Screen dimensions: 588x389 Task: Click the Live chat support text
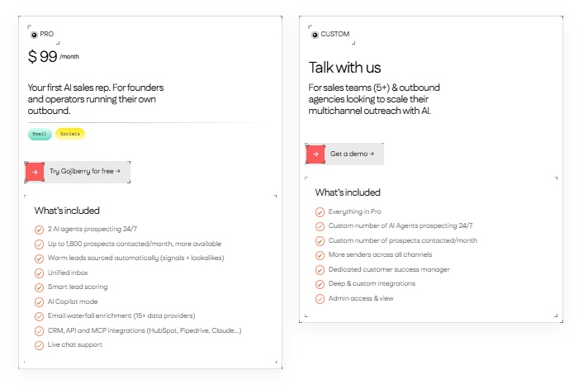[75, 344]
